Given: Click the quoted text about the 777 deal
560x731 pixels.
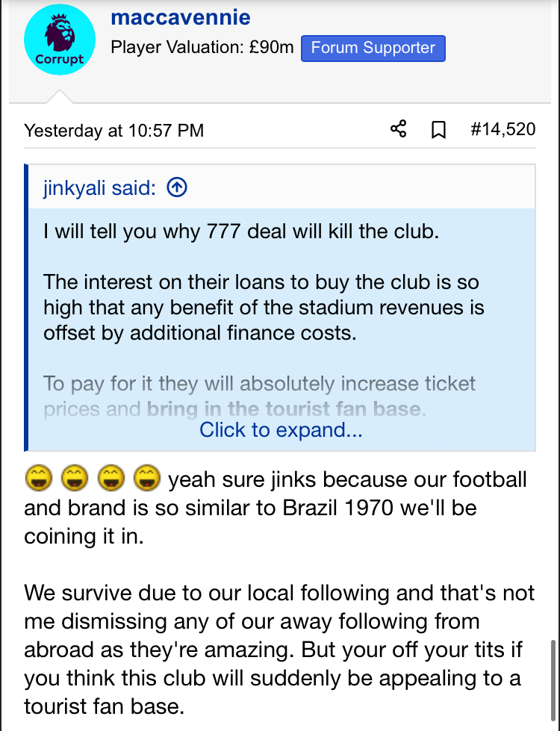Looking at the screenshot, I should pos(241,231).
